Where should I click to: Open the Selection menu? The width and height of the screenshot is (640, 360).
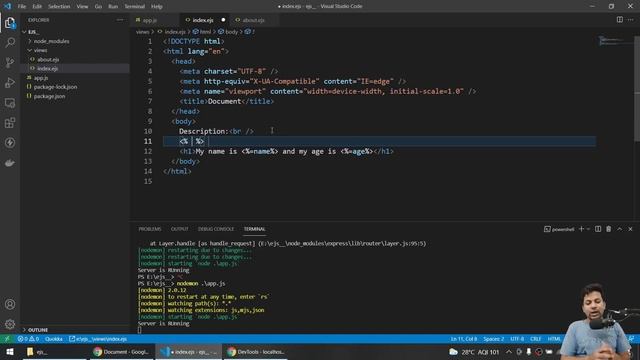pos(59,7)
